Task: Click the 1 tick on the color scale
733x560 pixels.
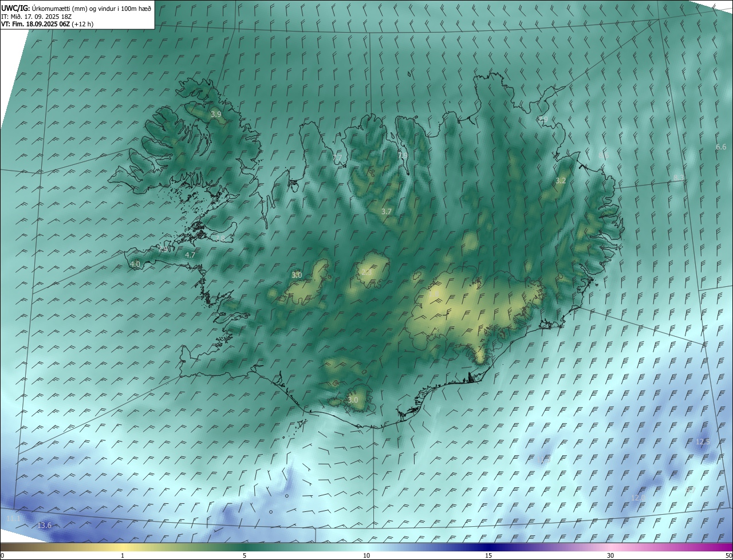Action: coord(123,555)
